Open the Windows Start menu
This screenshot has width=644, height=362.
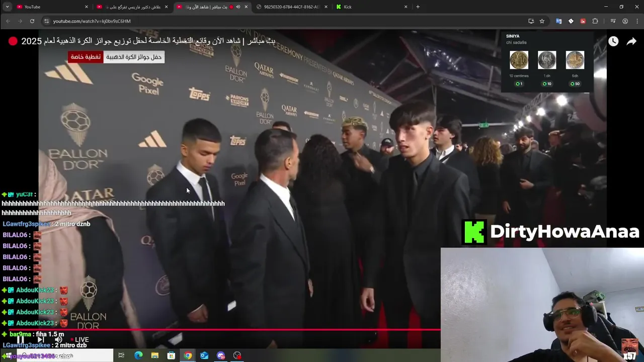tap(8, 355)
